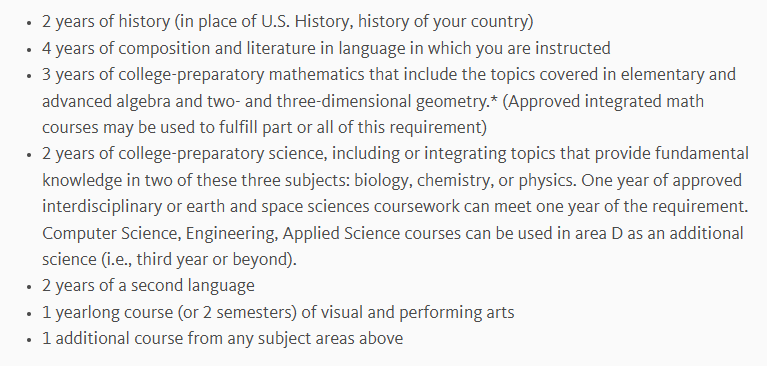Click bullet marker before '3 years of college-preparatory mathematics'

pyautogui.click(x=29, y=76)
